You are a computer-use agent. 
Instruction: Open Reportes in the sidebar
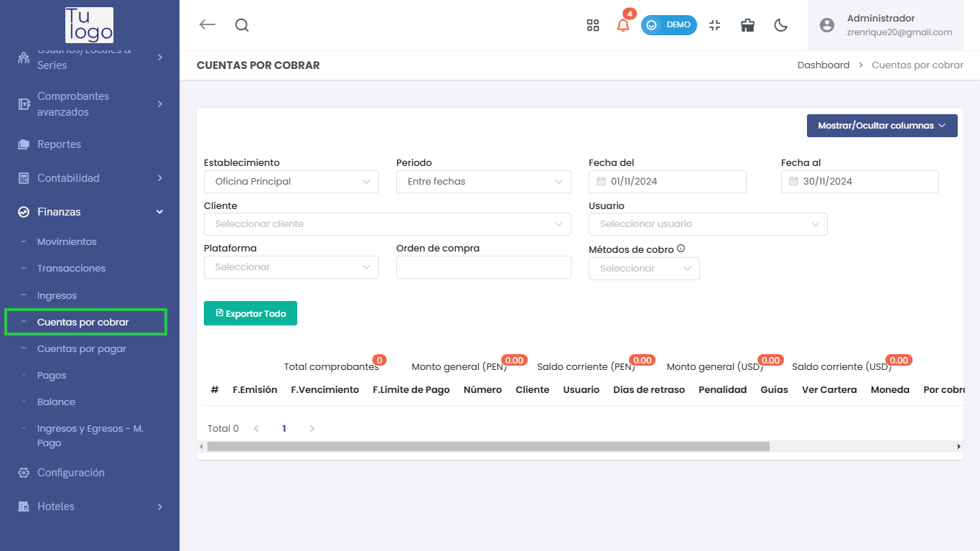pyautogui.click(x=59, y=144)
